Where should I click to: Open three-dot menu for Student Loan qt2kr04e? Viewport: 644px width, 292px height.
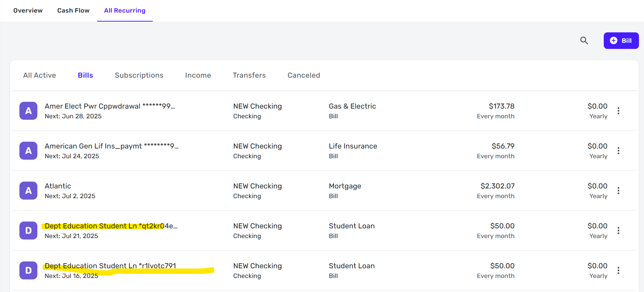click(618, 231)
